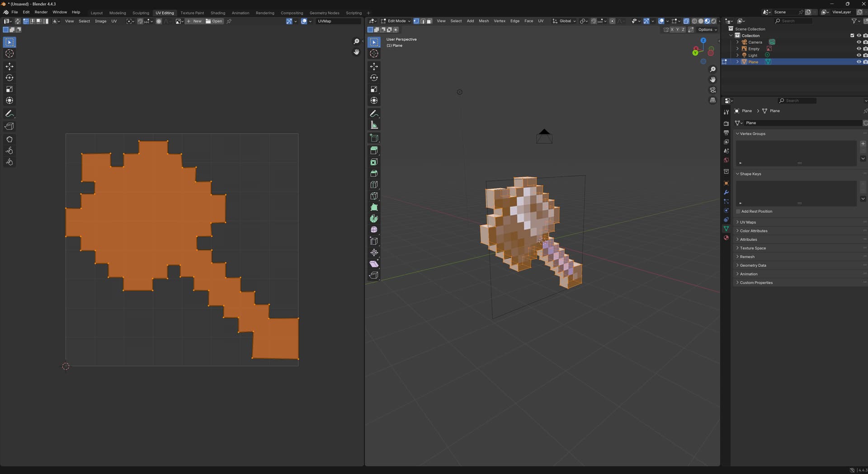Switch to the Modeling workspace tab
Screen dimensions: 868x474
[118, 13]
